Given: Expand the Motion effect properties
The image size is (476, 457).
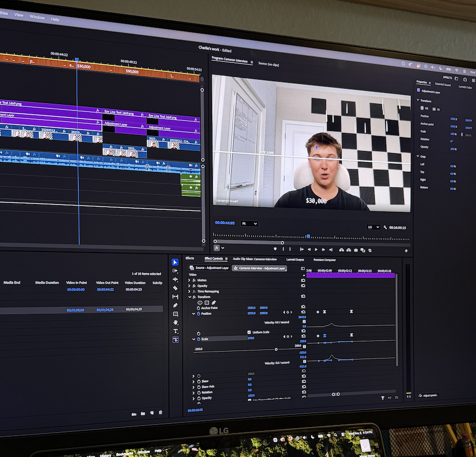Looking at the screenshot, I should click(x=189, y=280).
